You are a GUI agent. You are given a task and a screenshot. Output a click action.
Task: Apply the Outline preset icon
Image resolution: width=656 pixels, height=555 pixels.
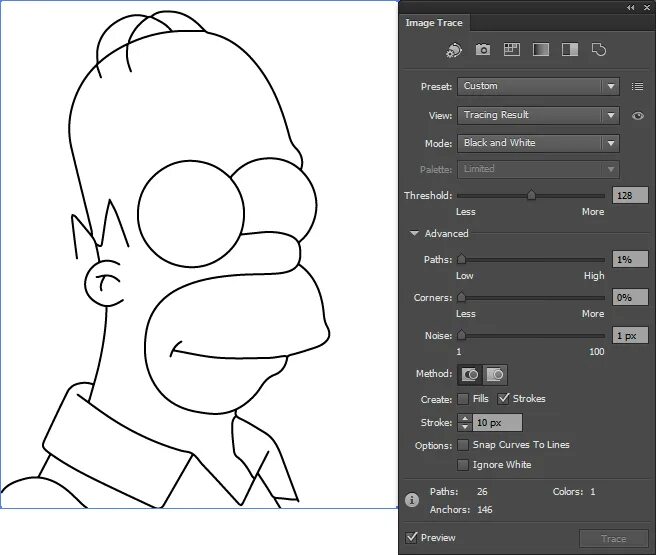599,49
